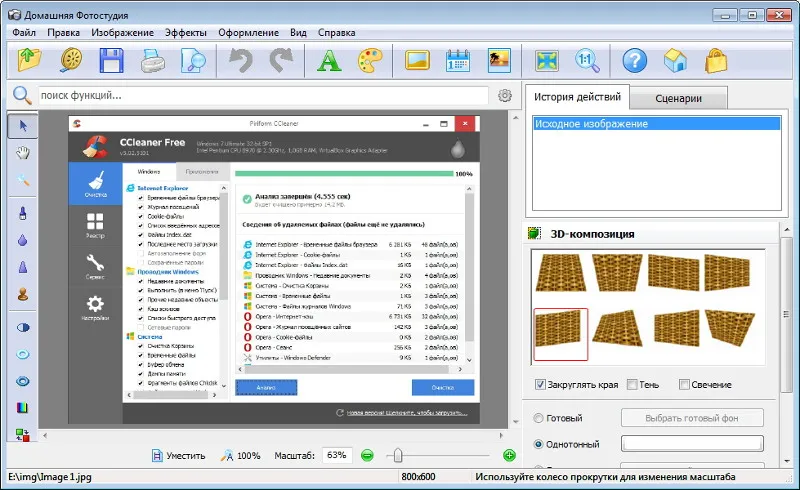Click the zoom slider handle
This screenshot has height=490, width=800.
[x=398, y=455]
